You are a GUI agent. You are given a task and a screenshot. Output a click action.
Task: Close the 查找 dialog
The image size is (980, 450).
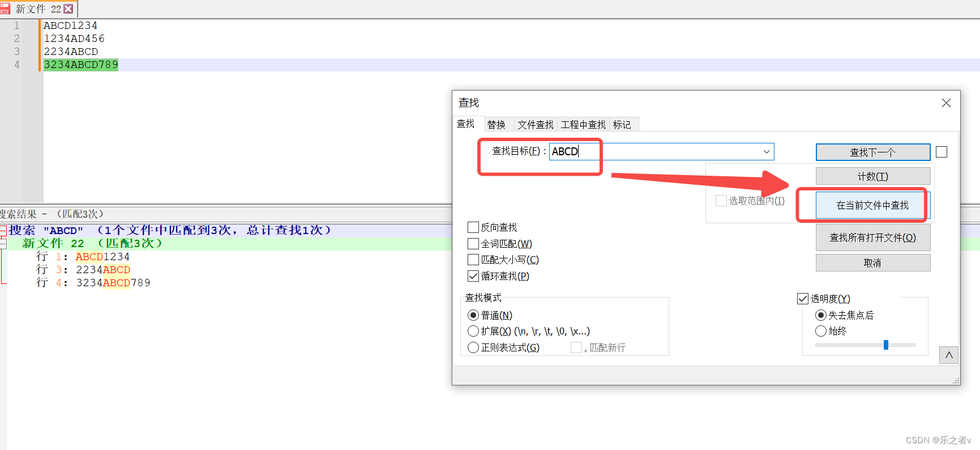(946, 103)
